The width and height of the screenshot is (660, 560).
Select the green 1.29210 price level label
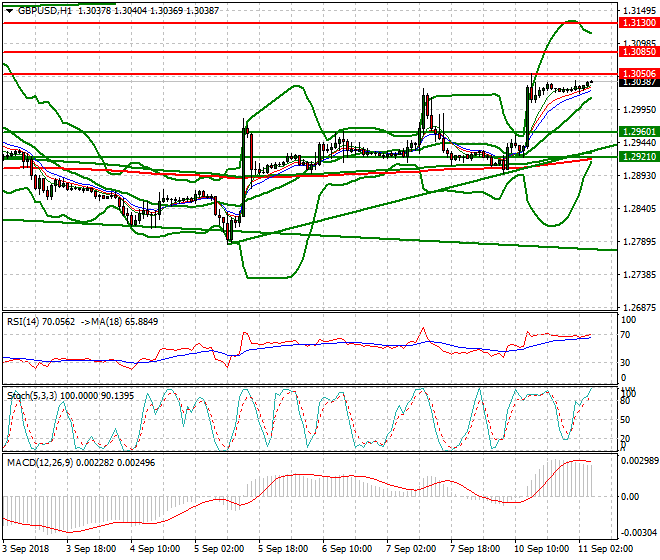click(637, 157)
